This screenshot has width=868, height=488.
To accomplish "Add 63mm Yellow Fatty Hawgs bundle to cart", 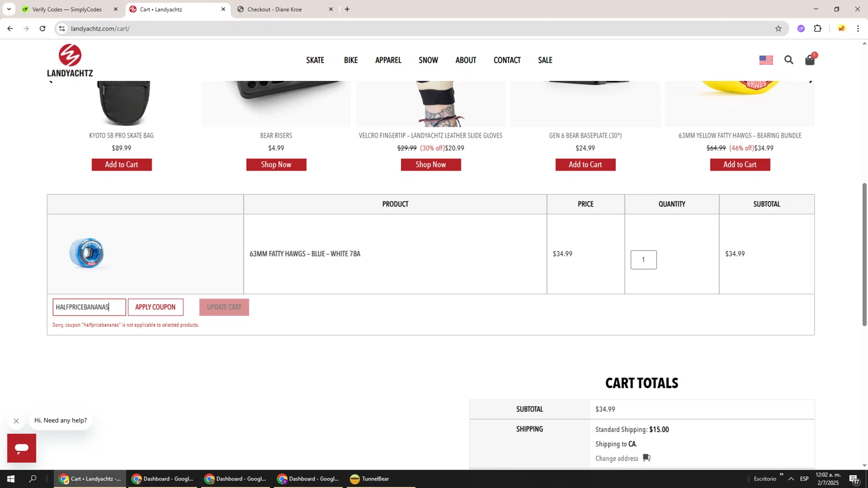I will tap(740, 165).
